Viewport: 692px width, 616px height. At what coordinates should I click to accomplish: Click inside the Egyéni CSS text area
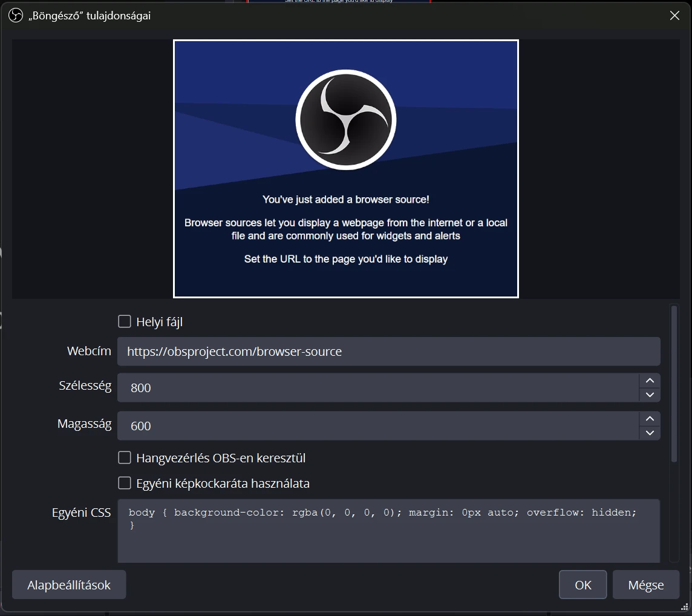tap(388, 536)
